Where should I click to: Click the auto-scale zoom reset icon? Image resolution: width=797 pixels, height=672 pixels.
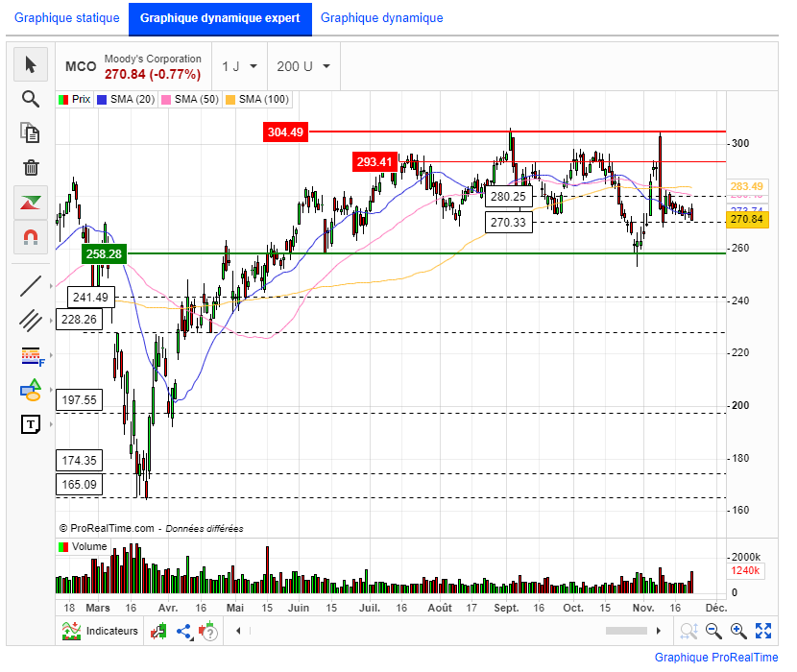[x=688, y=631]
